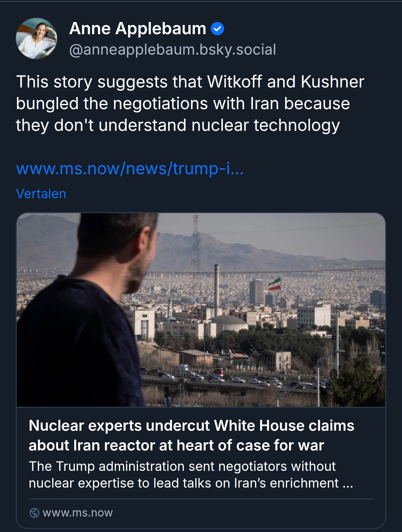Click the headline "Nuclear experts undercut White House claims"

[191, 426]
